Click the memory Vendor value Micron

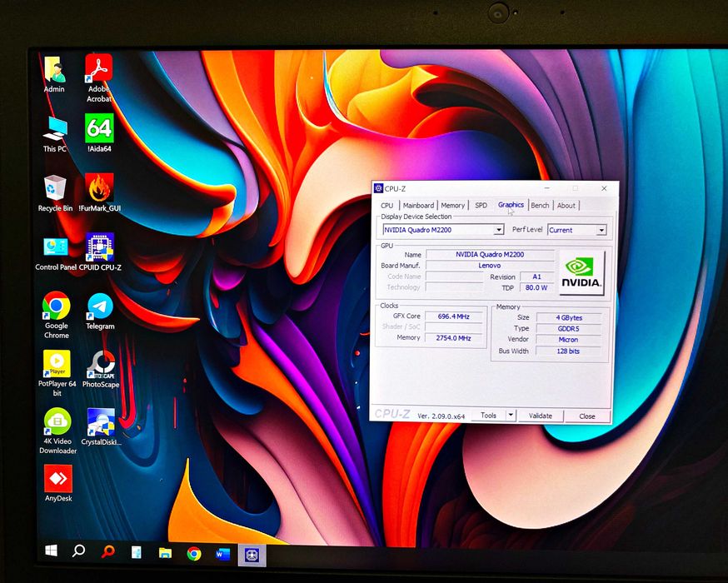click(x=569, y=340)
